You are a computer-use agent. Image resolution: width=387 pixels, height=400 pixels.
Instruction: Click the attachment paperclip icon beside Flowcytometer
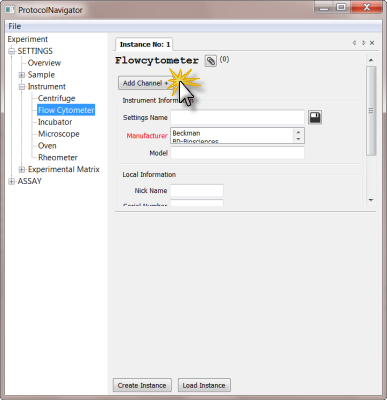(210, 61)
